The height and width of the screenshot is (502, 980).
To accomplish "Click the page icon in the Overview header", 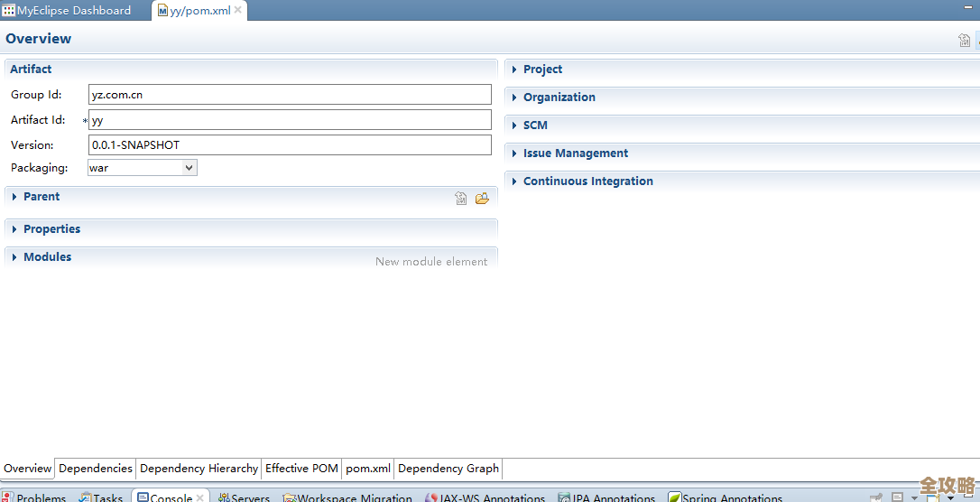I will [964, 40].
